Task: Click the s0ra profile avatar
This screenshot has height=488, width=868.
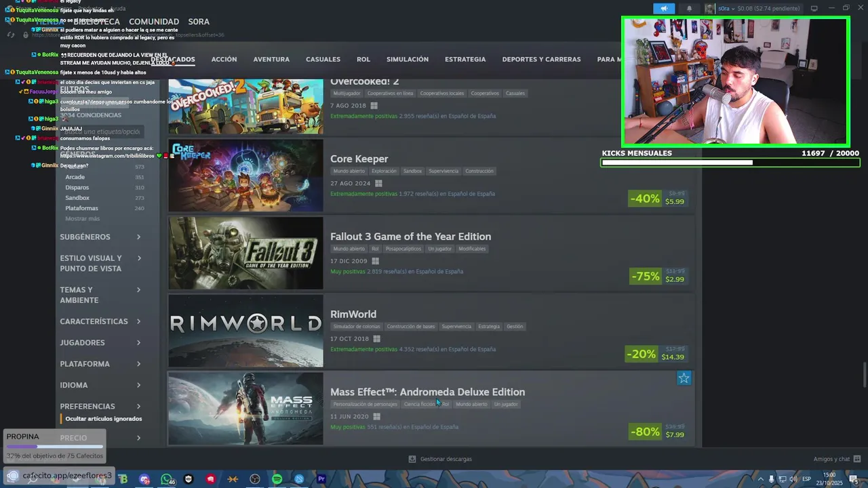Action: point(710,8)
